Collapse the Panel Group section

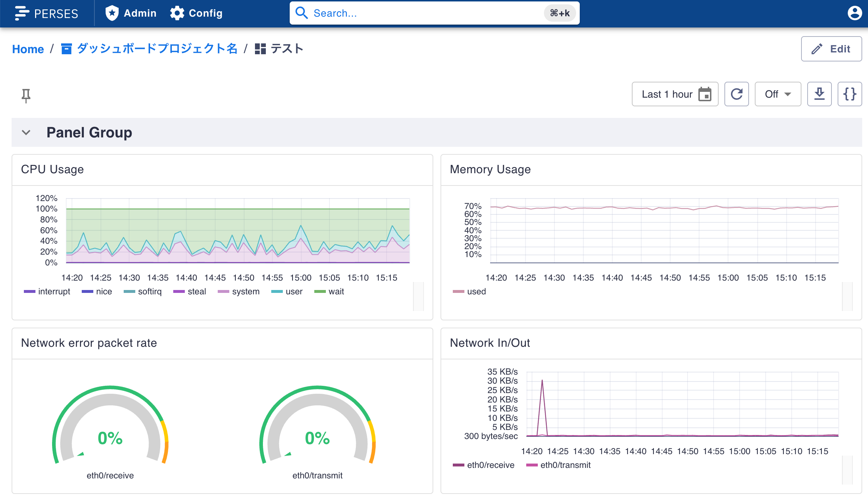(x=26, y=132)
